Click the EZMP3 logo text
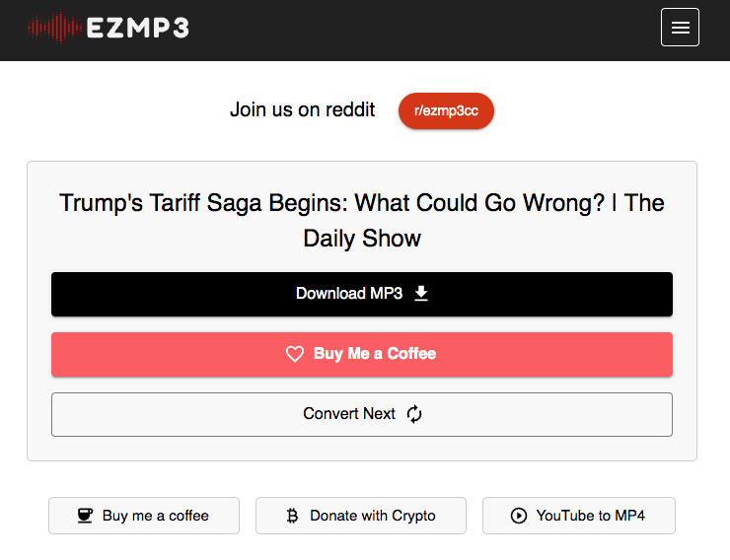 click(137, 28)
